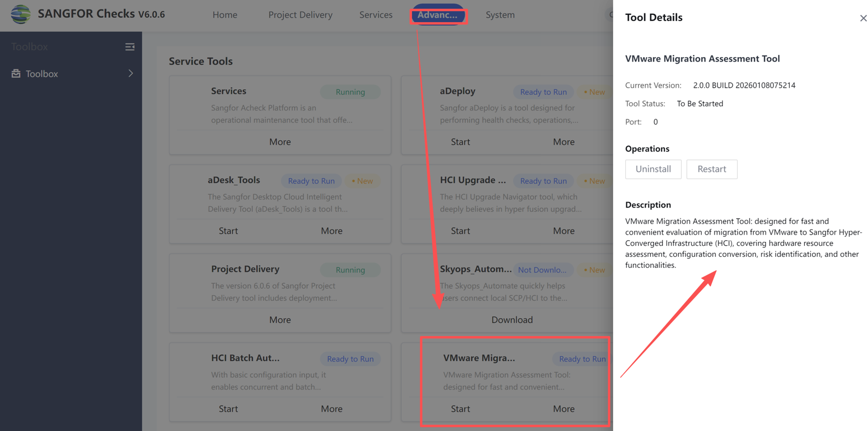868x431 pixels.
Task: Expand the Toolbox chevron arrow
Action: point(131,73)
